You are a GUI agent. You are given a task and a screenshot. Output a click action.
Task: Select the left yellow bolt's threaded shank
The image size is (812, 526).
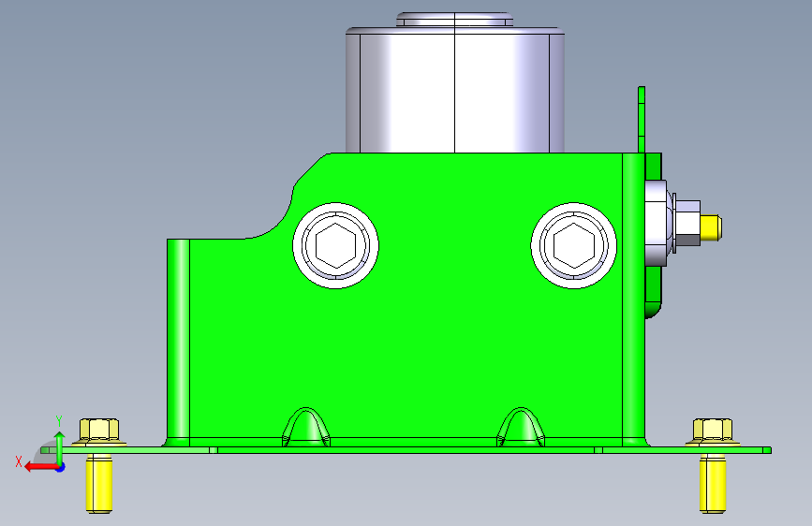coord(99,484)
